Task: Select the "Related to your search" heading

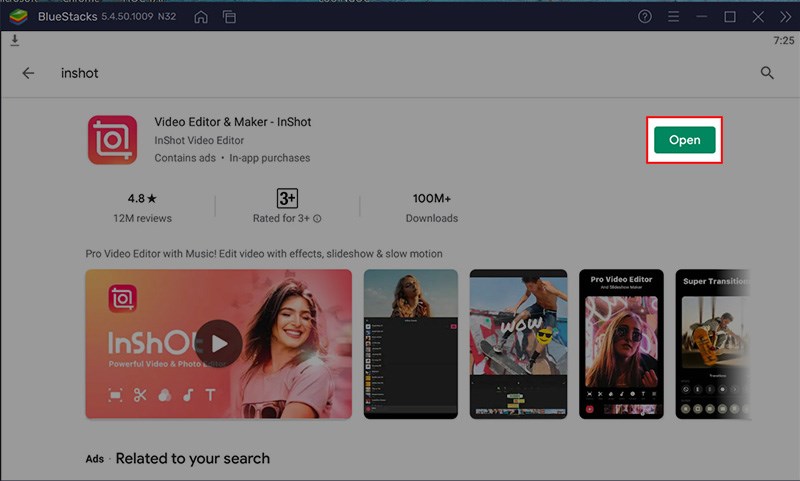Action: pos(193,459)
